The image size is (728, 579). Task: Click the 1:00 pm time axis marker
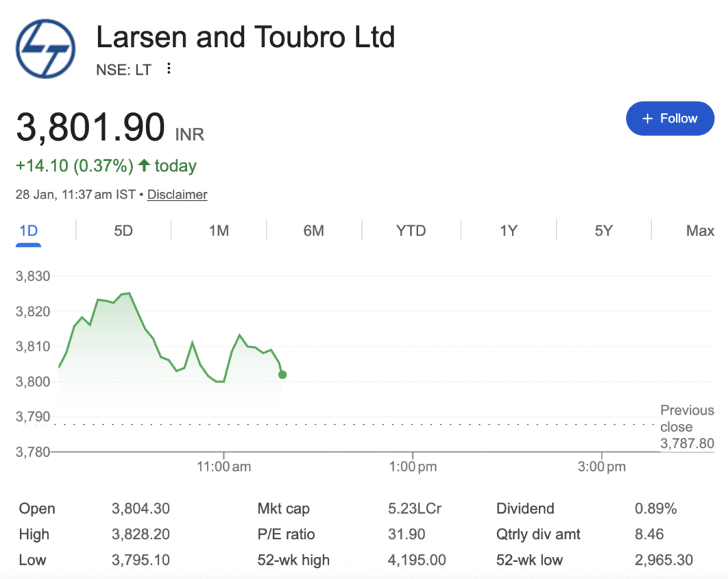pyautogui.click(x=413, y=467)
